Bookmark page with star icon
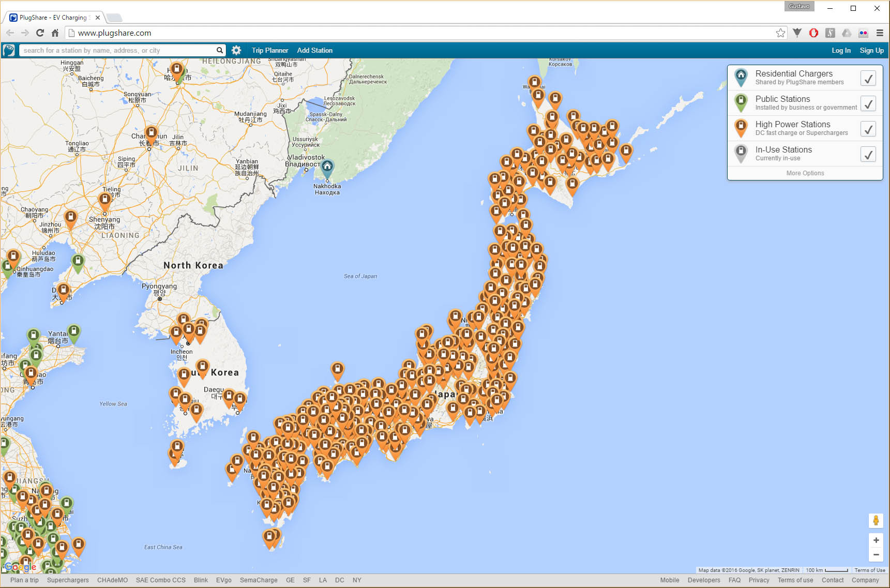 point(780,33)
